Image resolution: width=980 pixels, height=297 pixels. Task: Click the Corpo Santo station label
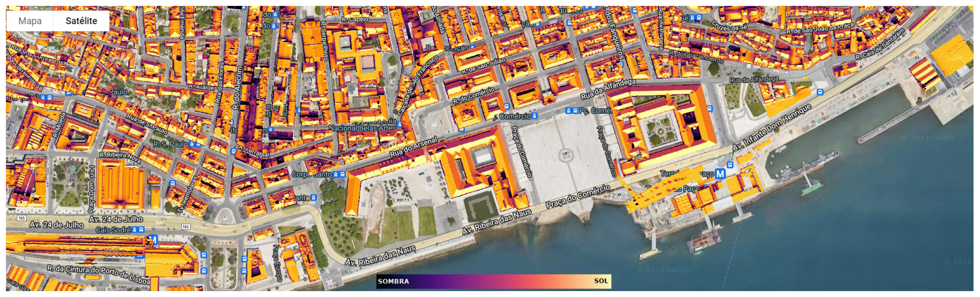tap(312, 175)
